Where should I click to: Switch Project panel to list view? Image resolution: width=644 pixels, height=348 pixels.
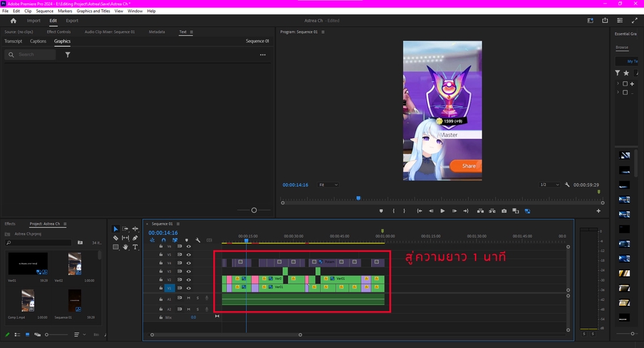[17, 335]
